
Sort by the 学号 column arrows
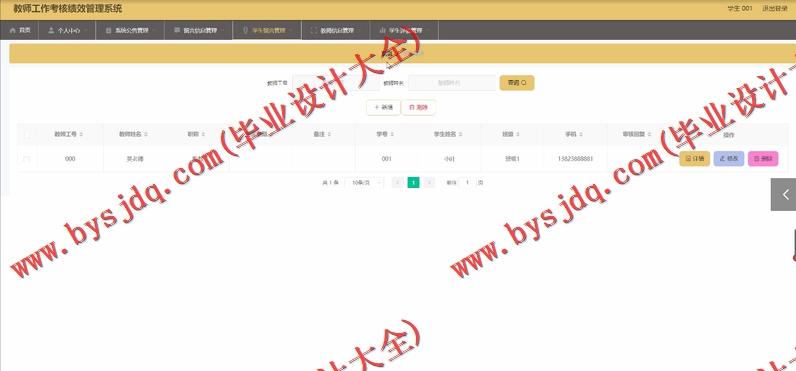[392, 134]
